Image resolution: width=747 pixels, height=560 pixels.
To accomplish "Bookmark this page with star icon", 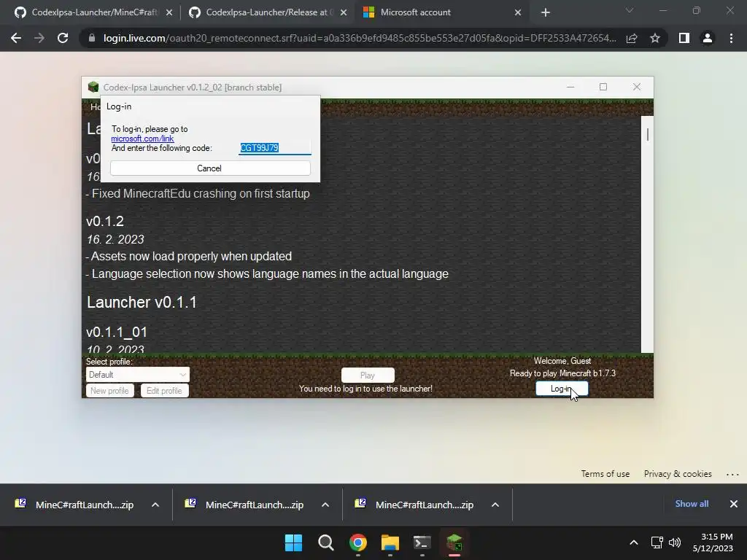I will [655, 38].
